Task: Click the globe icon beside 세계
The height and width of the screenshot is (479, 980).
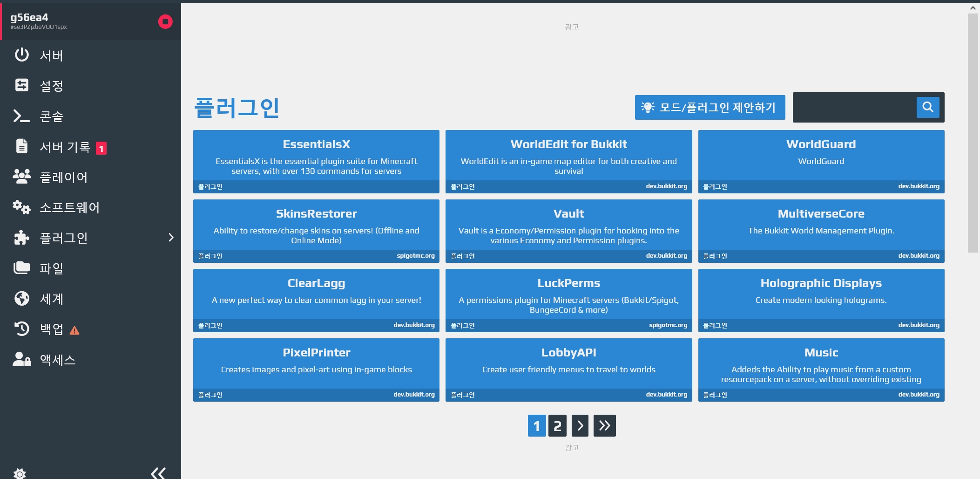Action: 21,298
